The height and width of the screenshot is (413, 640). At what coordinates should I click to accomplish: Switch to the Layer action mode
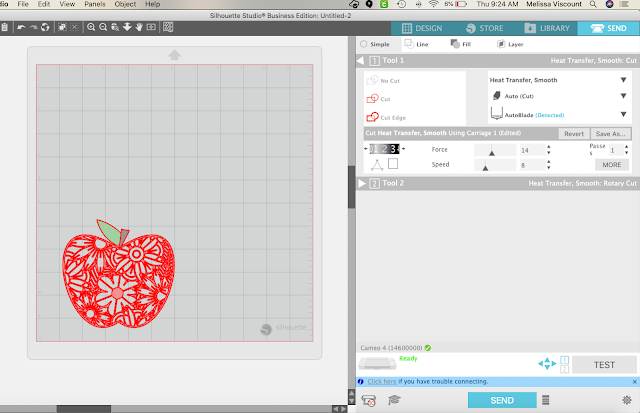tap(510, 44)
